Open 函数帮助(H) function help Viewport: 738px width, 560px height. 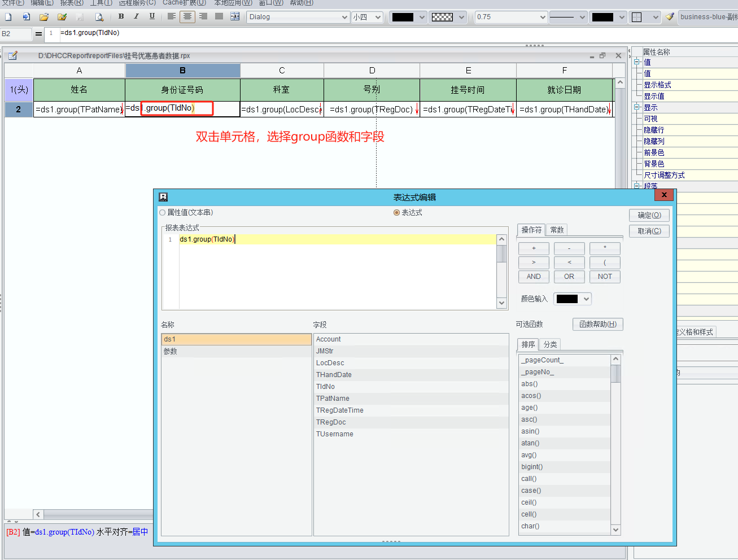click(x=597, y=324)
